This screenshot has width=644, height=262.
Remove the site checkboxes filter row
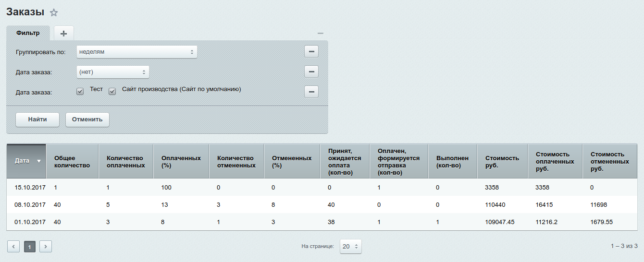[x=311, y=92]
